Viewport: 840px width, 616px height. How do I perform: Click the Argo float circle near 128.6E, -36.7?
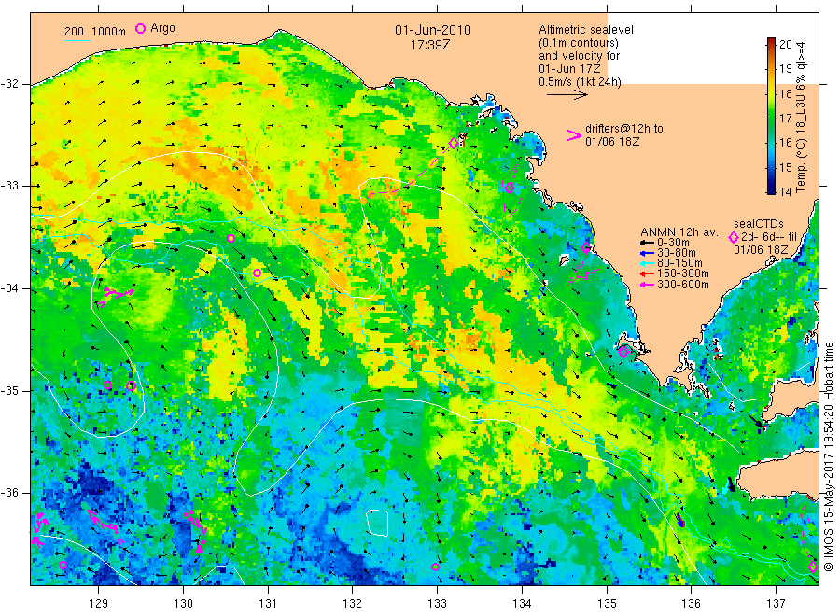63,565
